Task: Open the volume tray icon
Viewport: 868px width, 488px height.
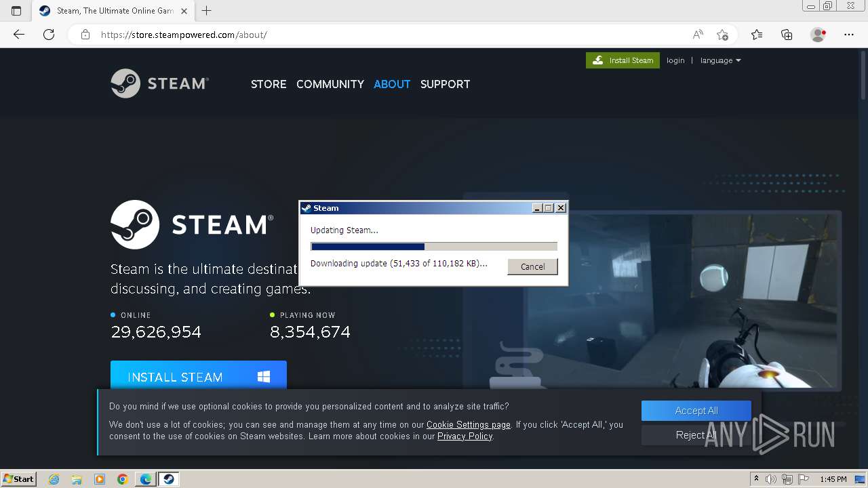Action: 771,479
